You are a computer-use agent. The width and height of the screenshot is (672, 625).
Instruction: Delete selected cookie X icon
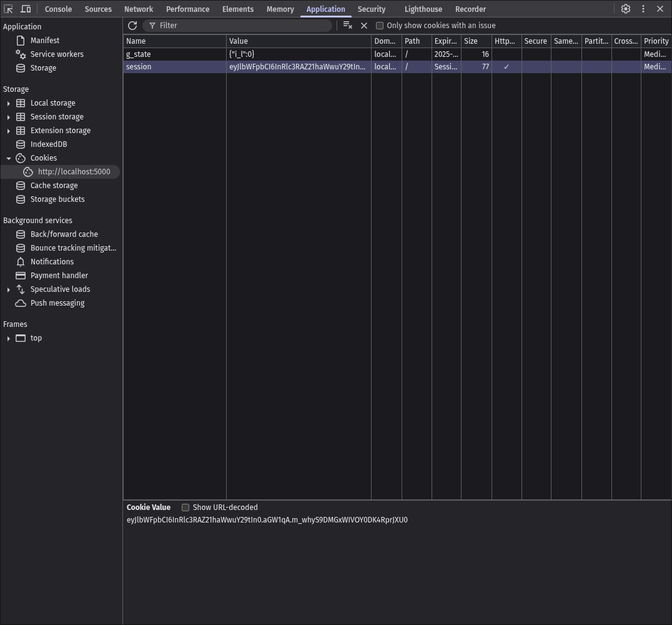pyautogui.click(x=364, y=26)
